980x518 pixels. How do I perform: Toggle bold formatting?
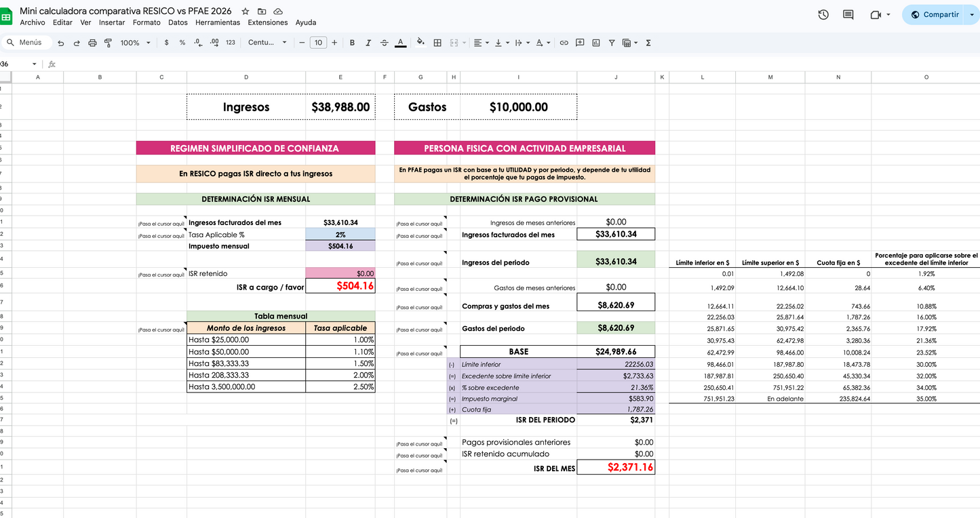point(352,42)
